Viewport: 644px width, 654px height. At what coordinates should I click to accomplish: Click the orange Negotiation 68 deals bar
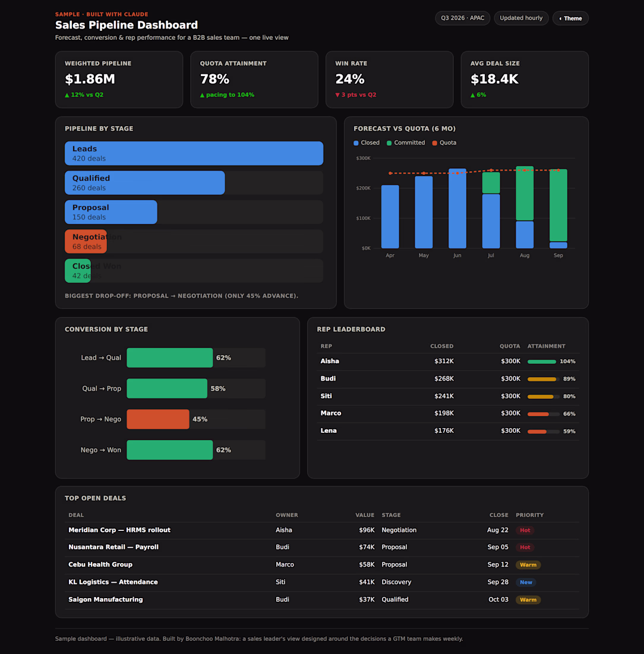[86, 241]
